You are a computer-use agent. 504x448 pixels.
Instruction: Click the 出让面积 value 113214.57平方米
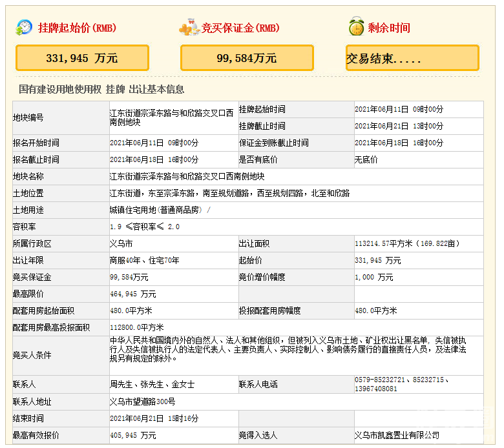pos(407,243)
